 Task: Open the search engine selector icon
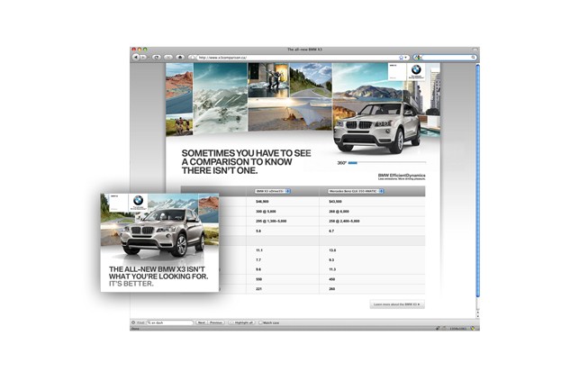coord(417,58)
